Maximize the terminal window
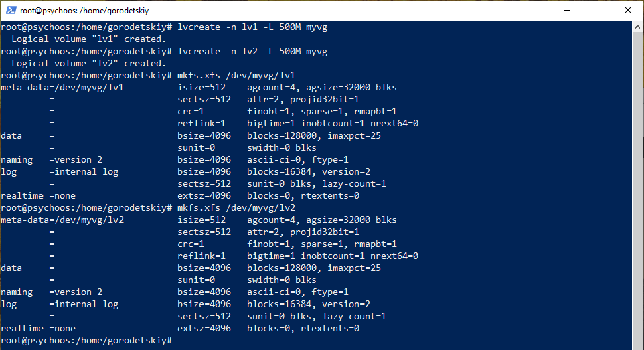This screenshot has width=644, height=350. pyautogui.click(x=597, y=10)
